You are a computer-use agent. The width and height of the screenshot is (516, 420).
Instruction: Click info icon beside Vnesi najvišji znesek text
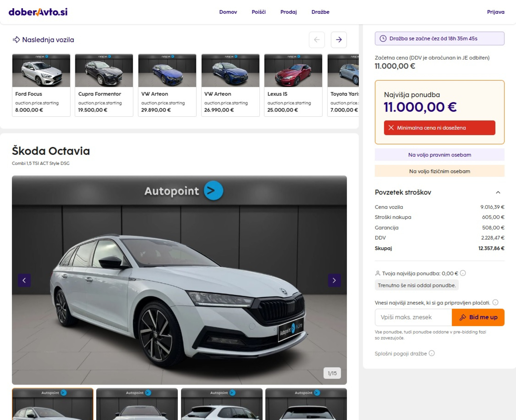coord(495,302)
